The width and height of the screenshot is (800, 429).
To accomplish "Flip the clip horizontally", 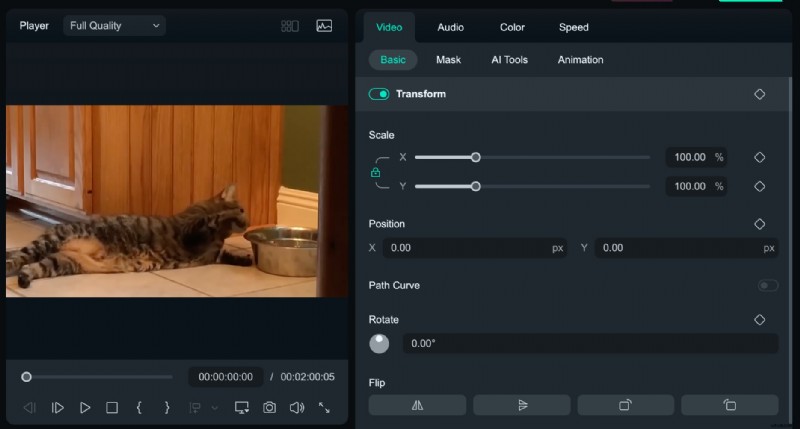I will point(417,405).
